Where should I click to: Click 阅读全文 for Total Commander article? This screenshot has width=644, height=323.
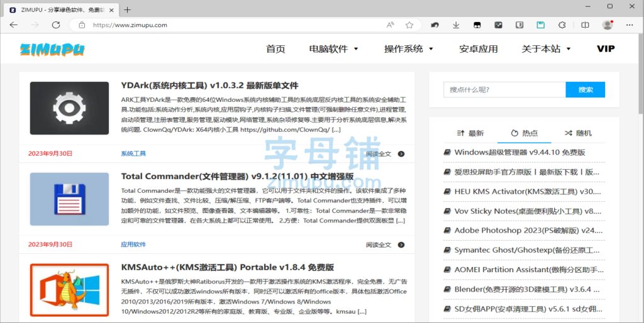pyautogui.click(x=379, y=245)
